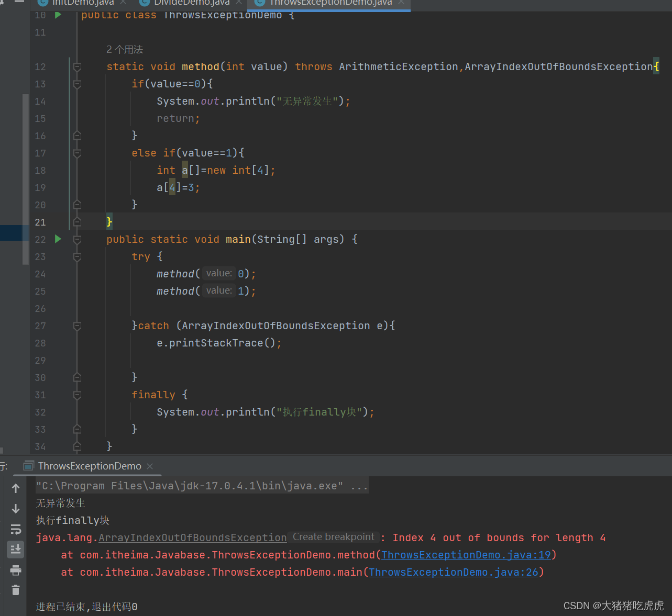Collapse finally block fold at line 31
Viewport: 672px width, 616px height.
78,395
